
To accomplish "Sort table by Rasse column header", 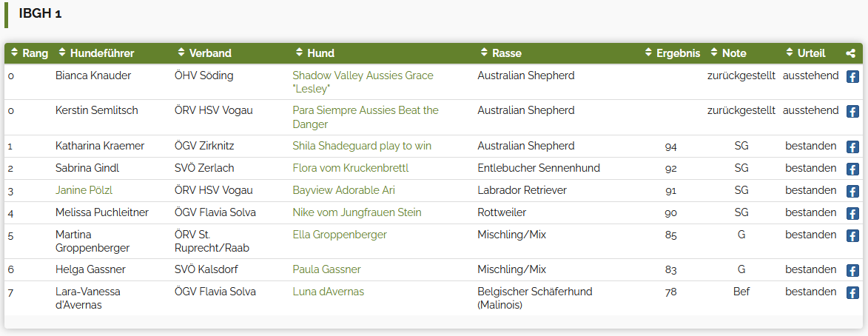I will point(501,53).
